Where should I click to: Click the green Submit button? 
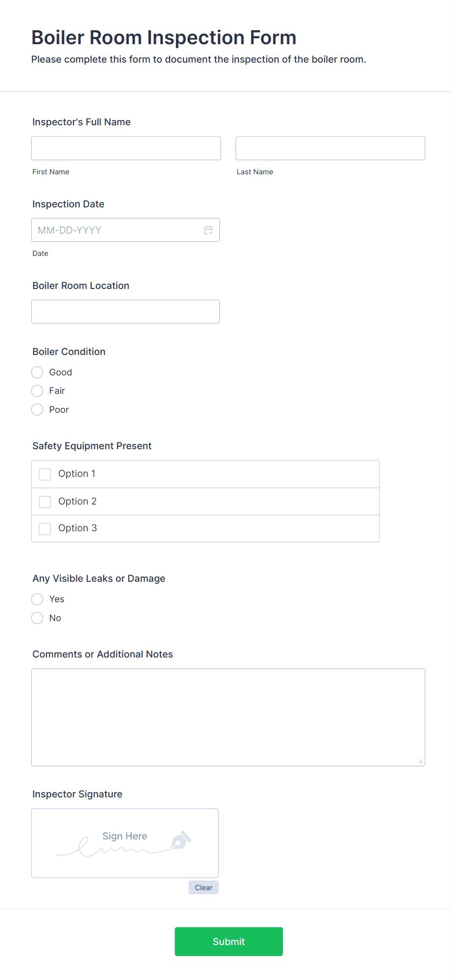pyautogui.click(x=228, y=941)
